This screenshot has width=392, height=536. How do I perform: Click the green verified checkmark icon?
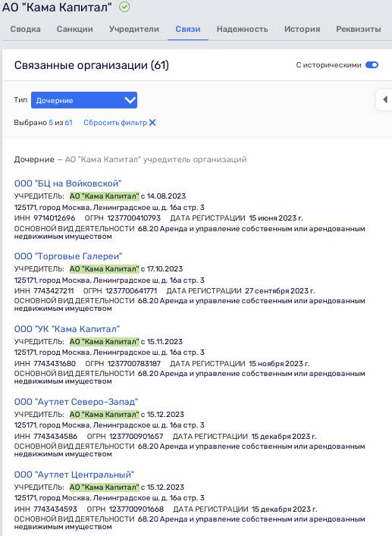coord(124,7)
